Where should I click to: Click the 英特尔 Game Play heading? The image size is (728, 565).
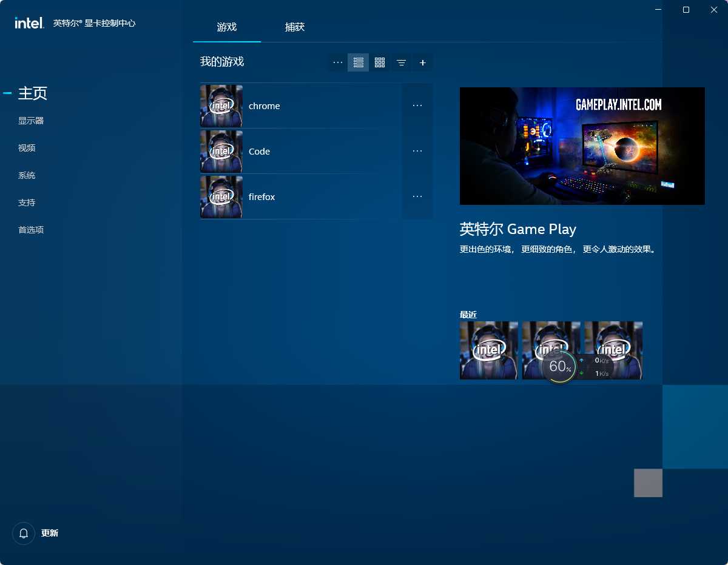pos(518,229)
